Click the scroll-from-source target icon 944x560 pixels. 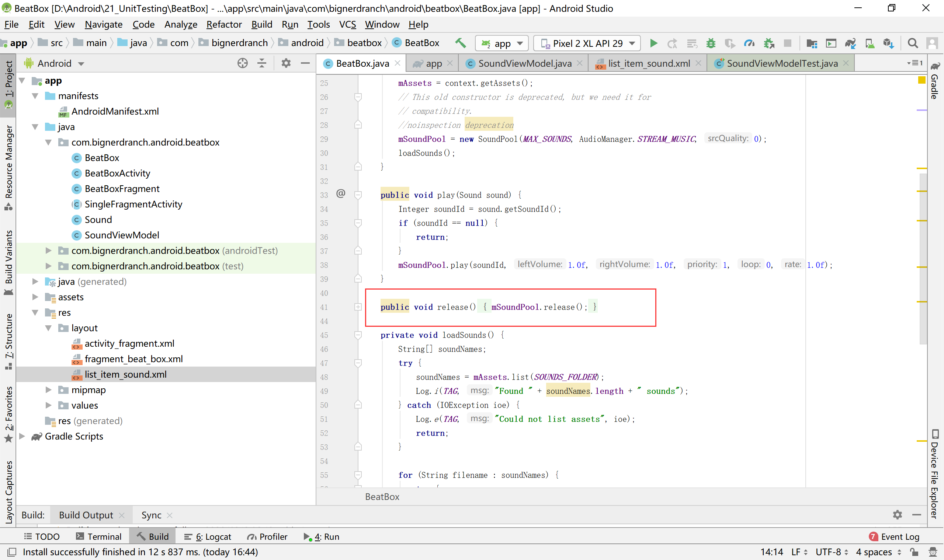pos(242,63)
